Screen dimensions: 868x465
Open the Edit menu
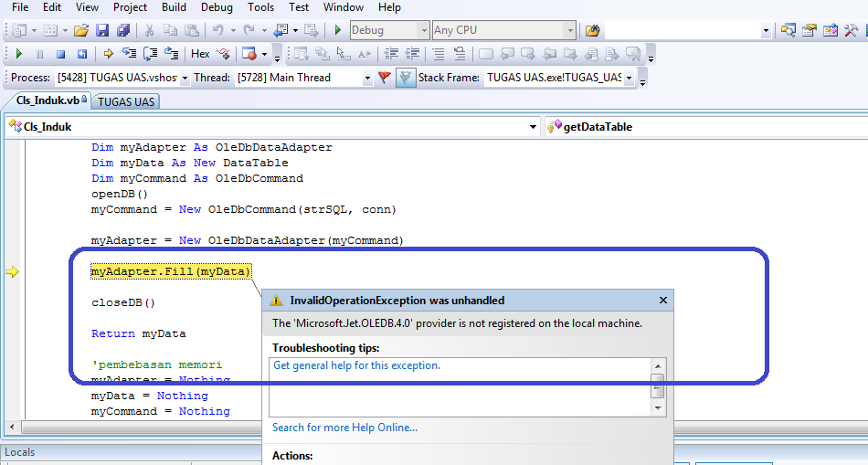(52, 7)
